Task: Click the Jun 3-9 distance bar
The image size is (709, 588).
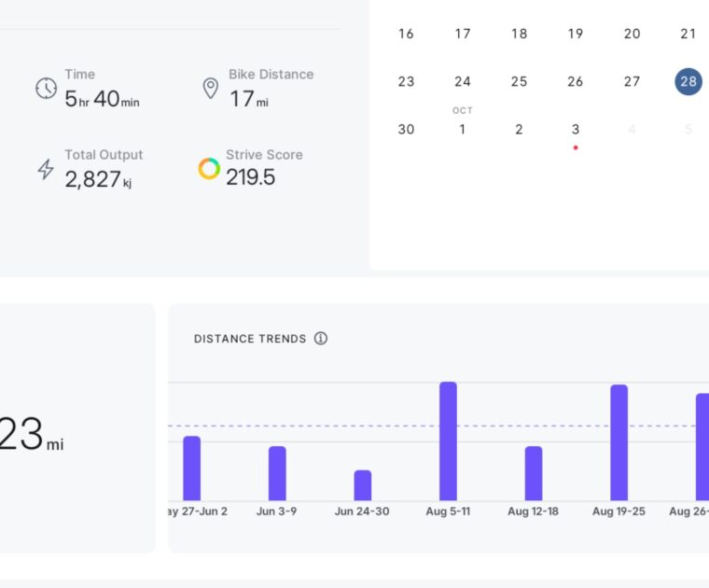Action: tap(277, 473)
